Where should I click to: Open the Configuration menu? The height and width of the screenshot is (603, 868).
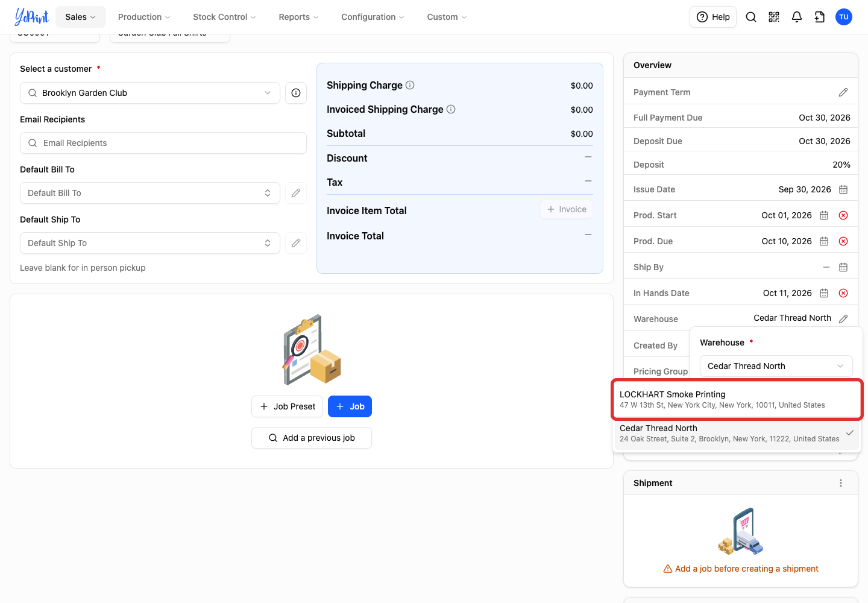(373, 17)
